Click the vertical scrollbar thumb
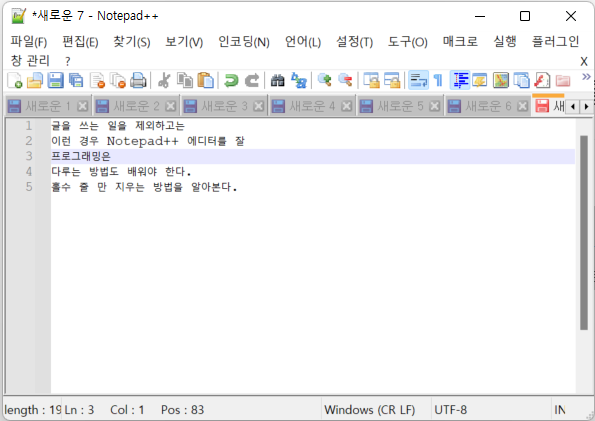The height and width of the screenshot is (421, 595). (584, 233)
